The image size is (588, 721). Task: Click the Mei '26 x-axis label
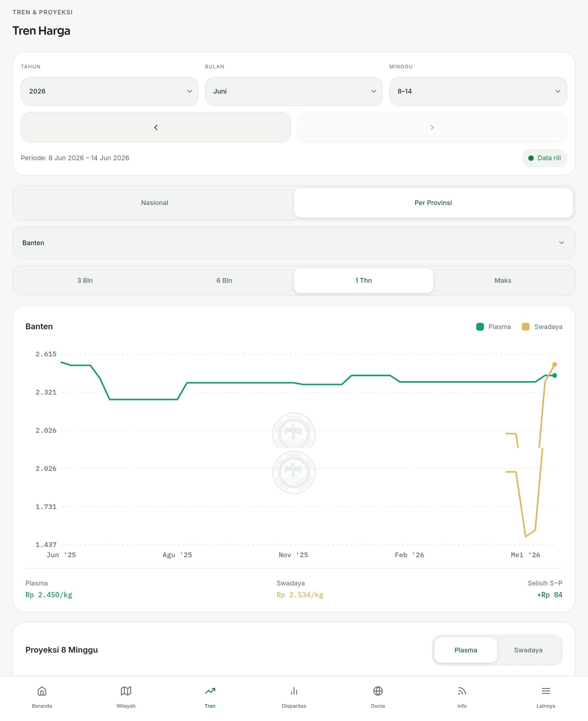[525, 555]
